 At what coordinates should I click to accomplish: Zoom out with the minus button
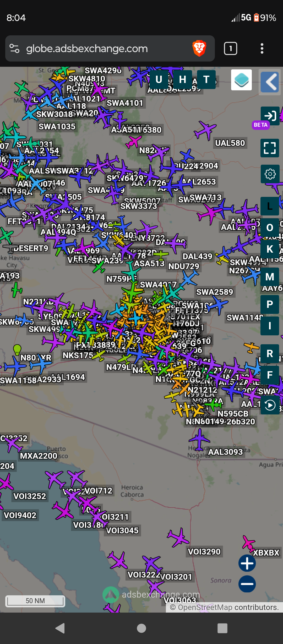point(247,584)
